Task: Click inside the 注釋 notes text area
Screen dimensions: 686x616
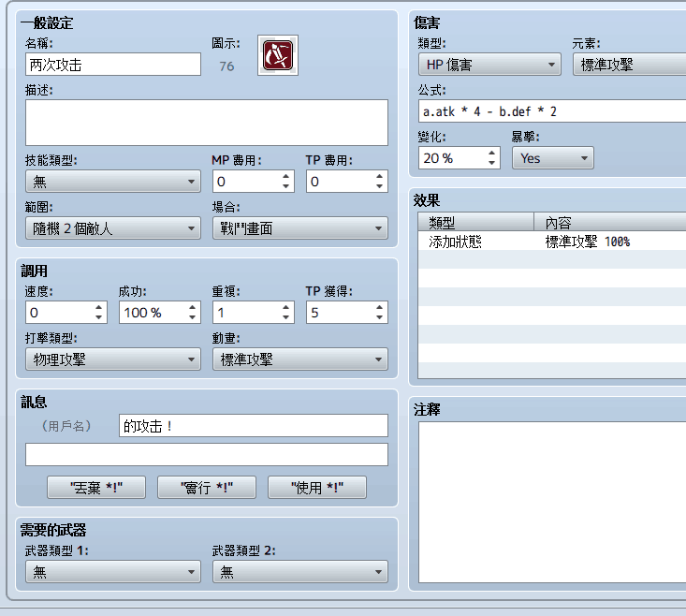Action: [x=552, y=502]
